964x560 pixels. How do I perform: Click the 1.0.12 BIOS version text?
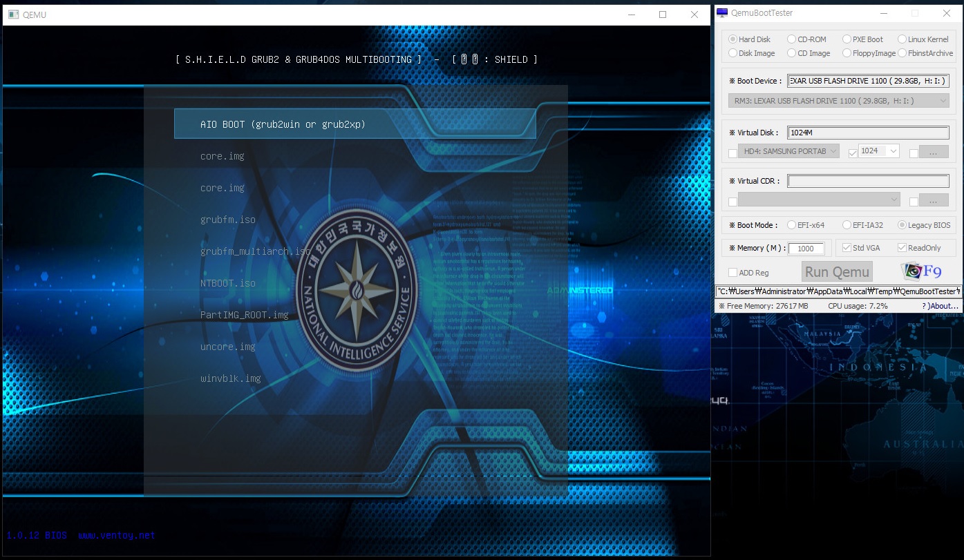click(x=37, y=535)
